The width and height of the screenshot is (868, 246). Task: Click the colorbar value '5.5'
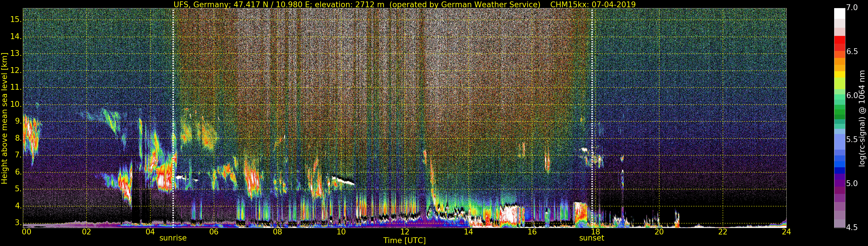pyautogui.click(x=852, y=139)
